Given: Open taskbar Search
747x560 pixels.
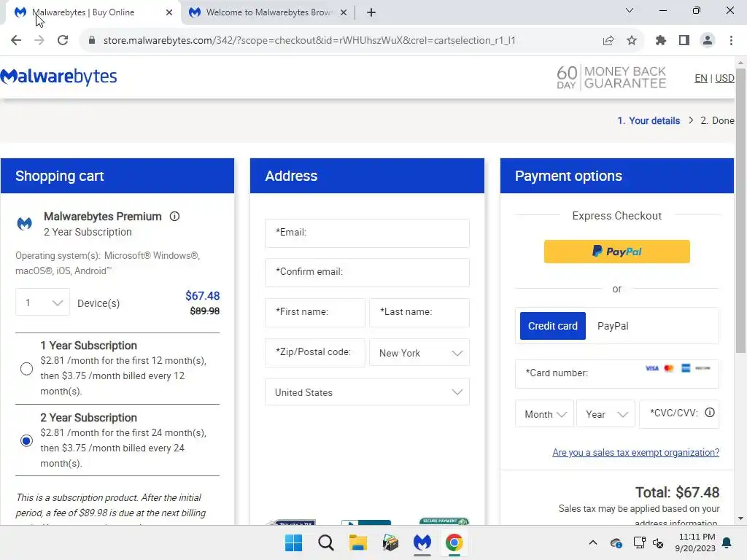Looking at the screenshot, I should [x=326, y=542].
